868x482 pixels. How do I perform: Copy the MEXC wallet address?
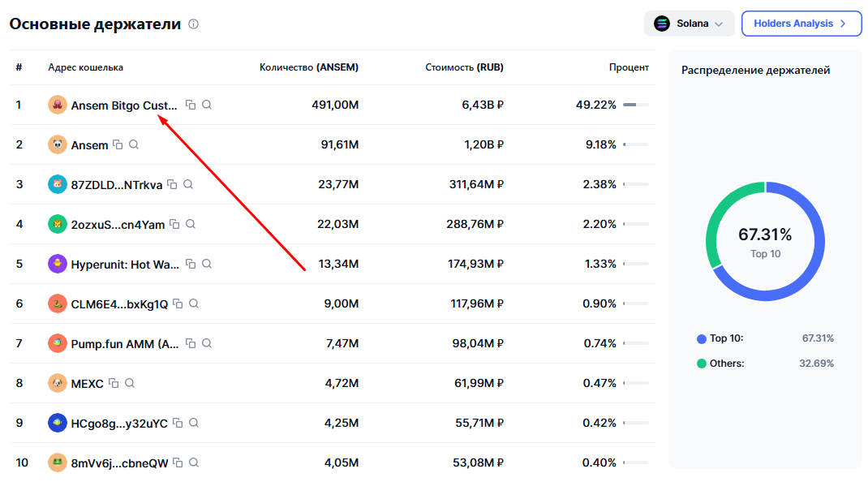114,383
